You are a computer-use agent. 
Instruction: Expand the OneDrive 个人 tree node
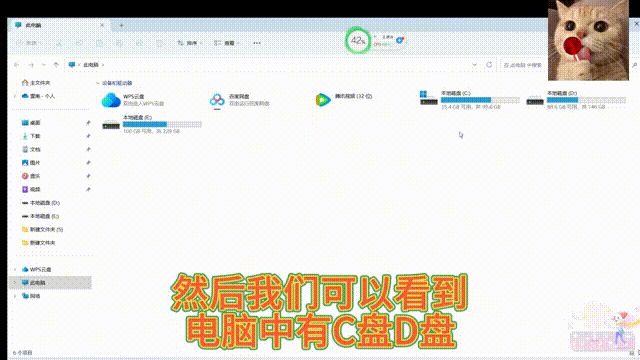15,96
